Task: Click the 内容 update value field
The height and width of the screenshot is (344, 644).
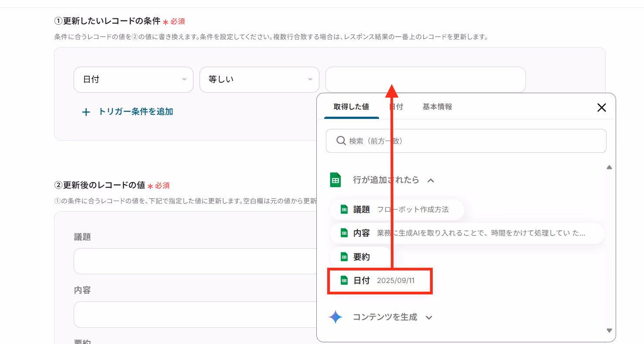Action: [195, 314]
